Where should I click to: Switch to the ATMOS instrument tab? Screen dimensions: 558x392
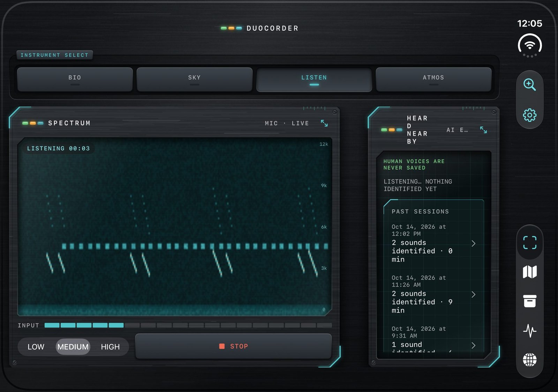coord(433,79)
